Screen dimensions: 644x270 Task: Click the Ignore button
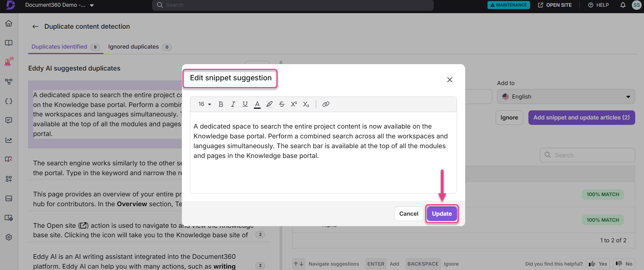click(509, 117)
